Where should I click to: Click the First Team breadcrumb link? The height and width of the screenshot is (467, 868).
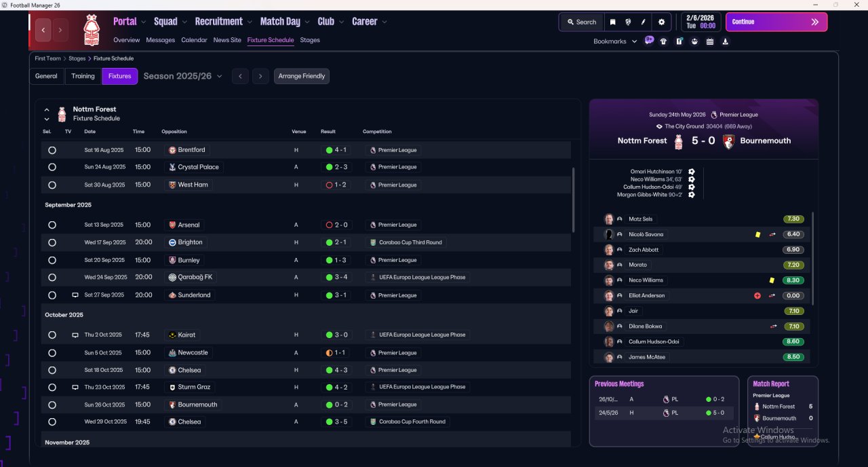48,58
